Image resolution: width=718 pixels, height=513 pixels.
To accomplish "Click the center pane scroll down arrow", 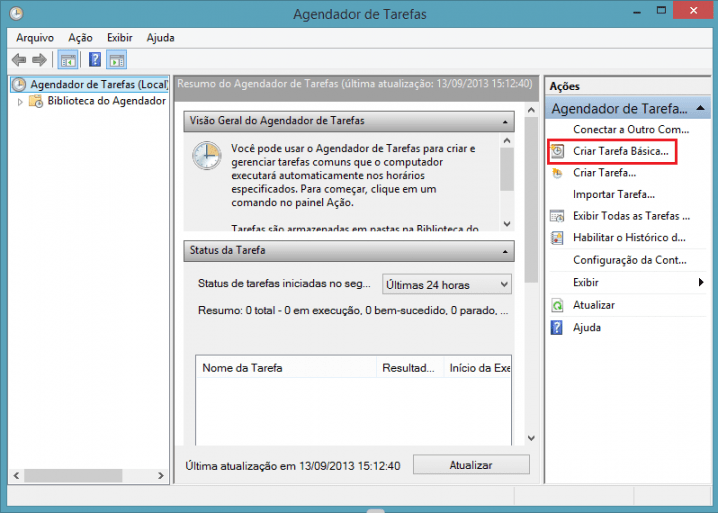I will [531, 438].
